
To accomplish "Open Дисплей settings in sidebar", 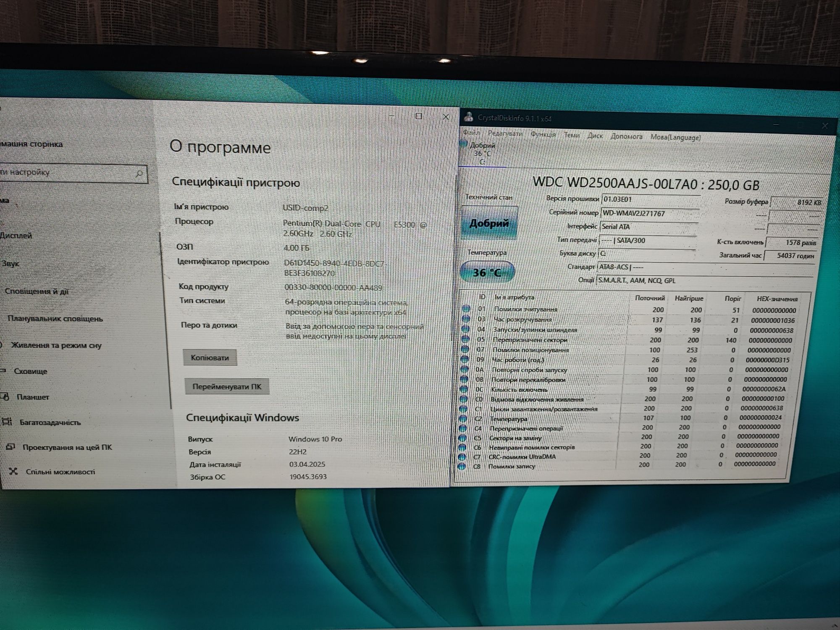I will 16,236.
